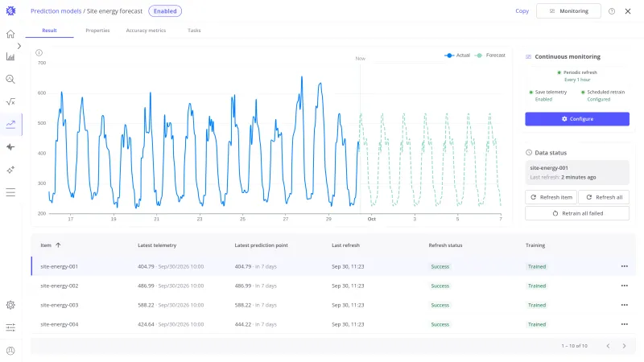The height and width of the screenshot is (362, 644).
Task: Select the site-energy-001 row
Action: click(333, 266)
